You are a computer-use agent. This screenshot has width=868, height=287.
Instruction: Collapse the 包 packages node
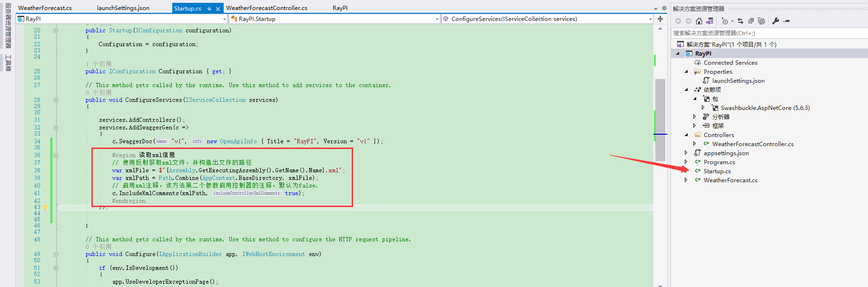pyautogui.click(x=695, y=99)
